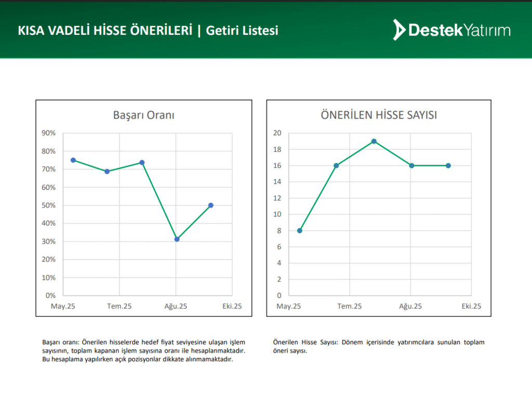The height and width of the screenshot is (402, 532).
Task: Click Eki.25 label under hisse sayısı chart
Action: point(471,306)
